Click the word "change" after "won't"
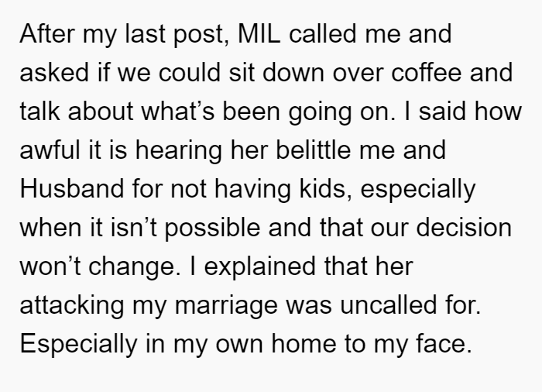This screenshot has height=392, width=542. [x=132, y=266]
